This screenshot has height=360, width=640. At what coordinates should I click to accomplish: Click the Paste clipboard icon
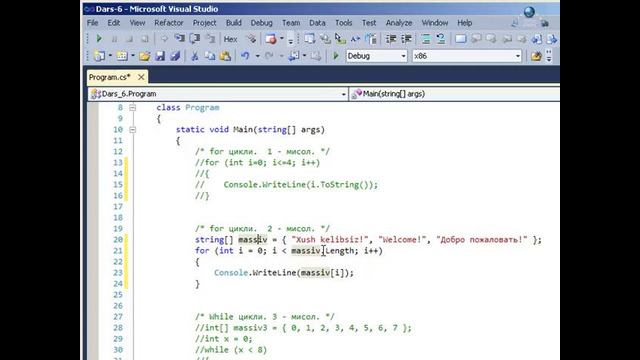click(x=225, y=56)
